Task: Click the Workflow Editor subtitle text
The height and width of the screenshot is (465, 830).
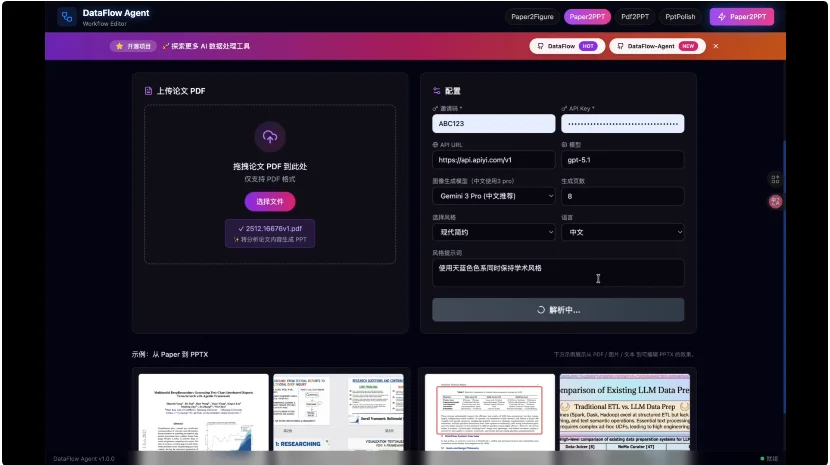Action: click(104, 24)
